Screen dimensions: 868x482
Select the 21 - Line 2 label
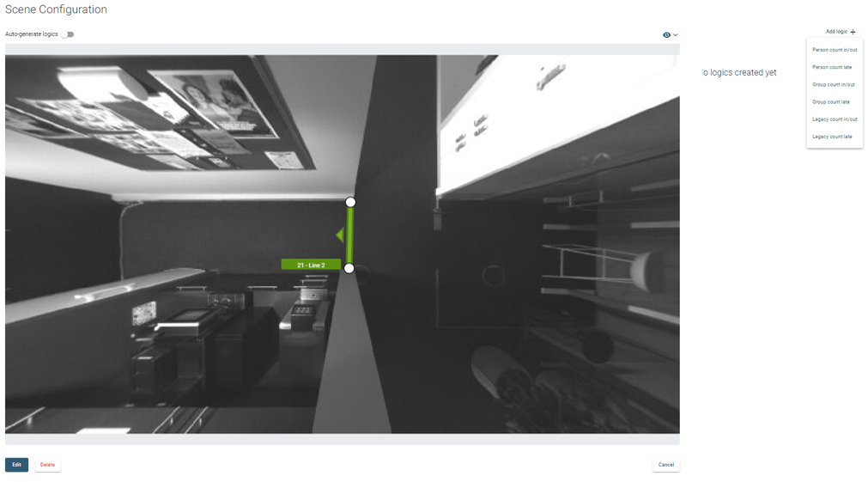(311, 265)
